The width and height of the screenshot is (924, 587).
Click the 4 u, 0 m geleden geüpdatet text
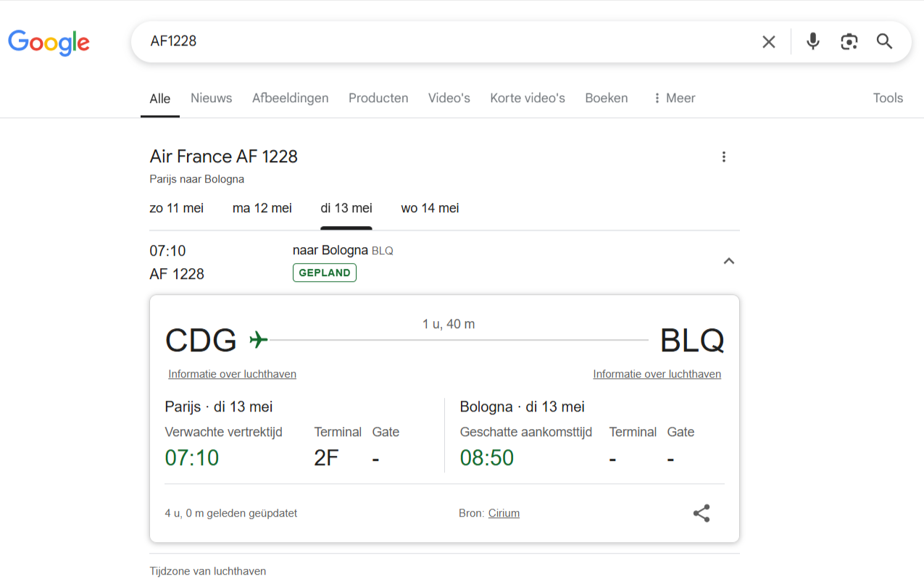click(231, 513)
